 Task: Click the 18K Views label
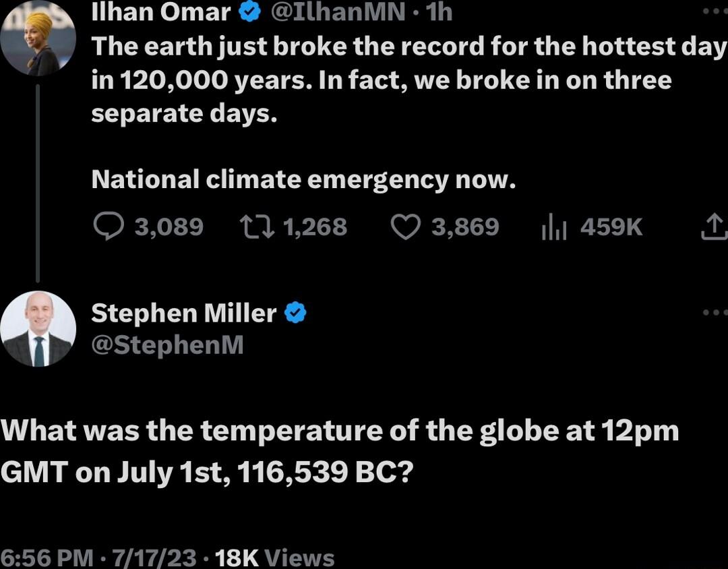(x=272, y=557)
